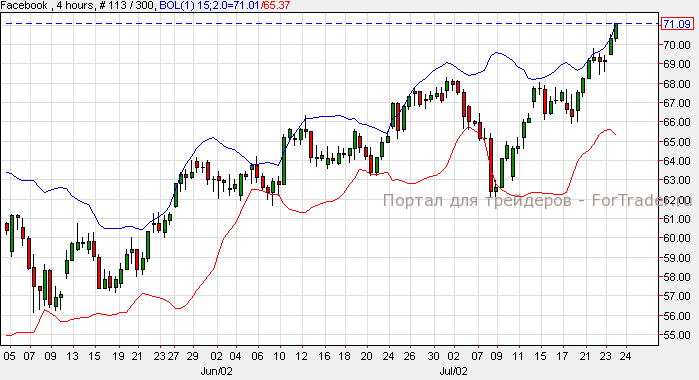699x380 pixels.
Task: Click the red lower band value 65.37
Action: [276, 5]
